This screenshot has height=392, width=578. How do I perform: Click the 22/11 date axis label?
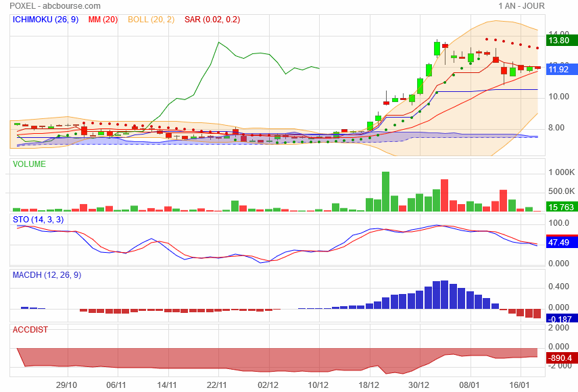point(217,385)
